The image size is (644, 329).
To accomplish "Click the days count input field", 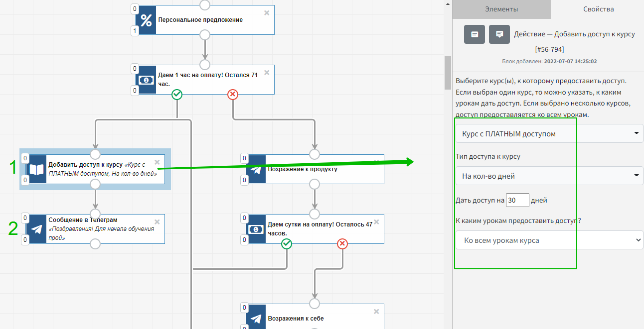I will coord(517,201).
